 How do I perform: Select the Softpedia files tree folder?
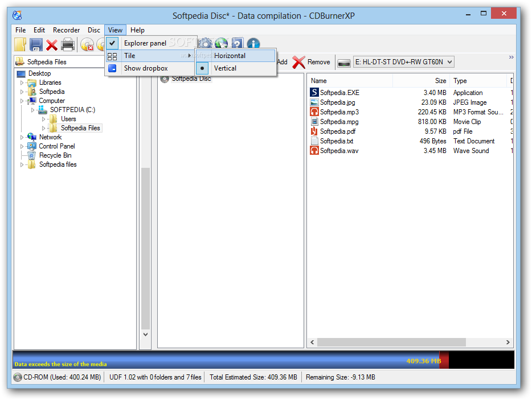pyautogui.click(x=58, y=164)
